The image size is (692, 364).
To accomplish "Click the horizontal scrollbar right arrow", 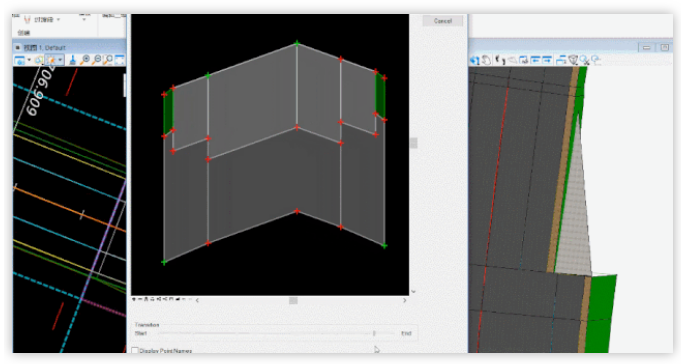I will tap(404, 300).
